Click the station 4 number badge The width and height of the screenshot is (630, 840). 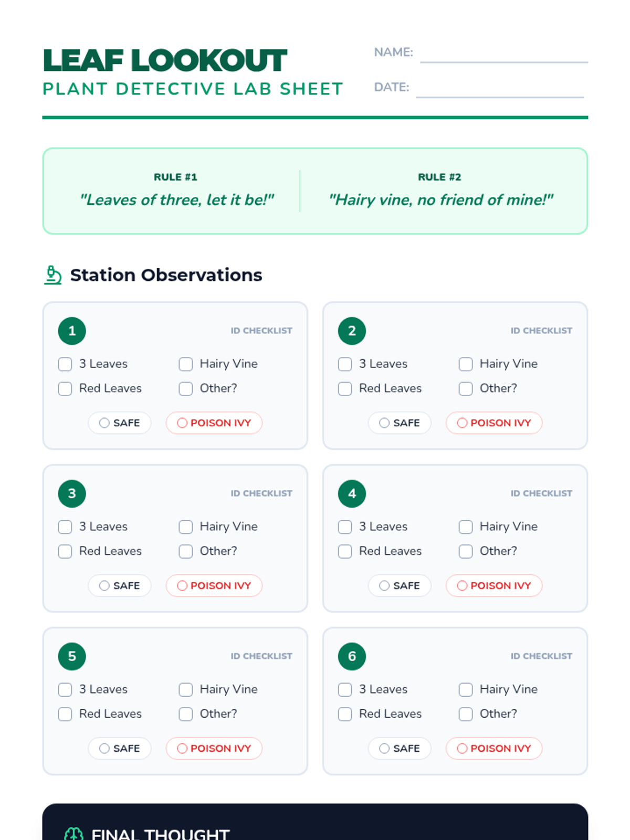point(352,494)
